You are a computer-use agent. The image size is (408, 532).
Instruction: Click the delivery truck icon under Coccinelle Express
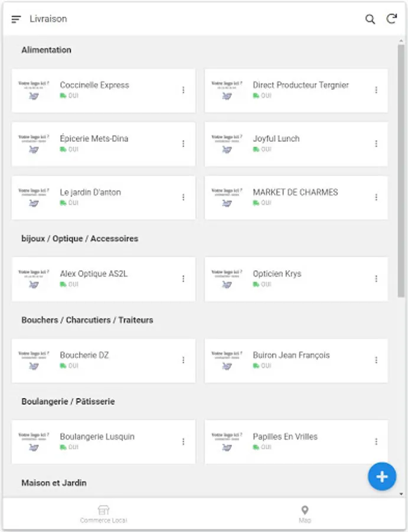click(63, 96)
